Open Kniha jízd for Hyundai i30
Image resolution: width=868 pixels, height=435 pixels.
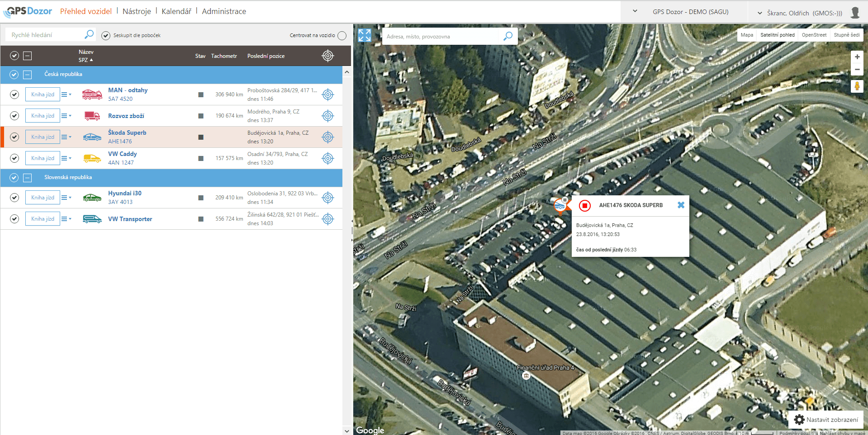tap(43, 198)
